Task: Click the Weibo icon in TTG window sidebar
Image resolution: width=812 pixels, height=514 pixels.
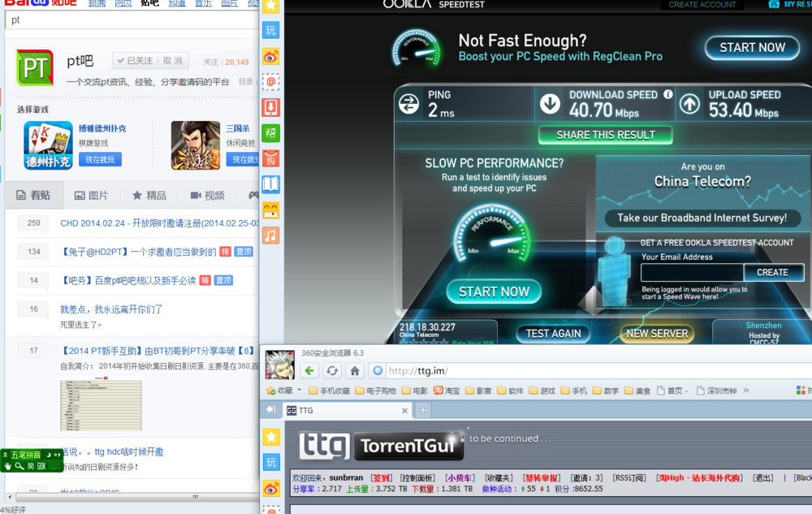Action: click(271, 488)
